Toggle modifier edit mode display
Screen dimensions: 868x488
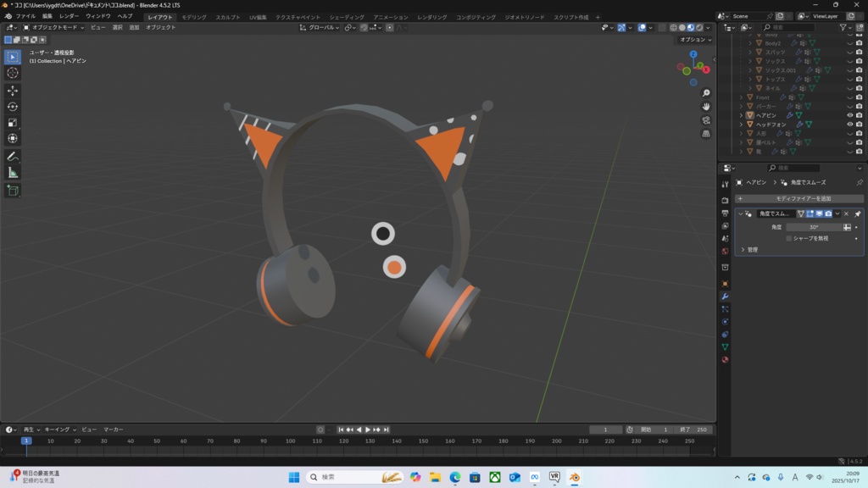coord(810,213)
